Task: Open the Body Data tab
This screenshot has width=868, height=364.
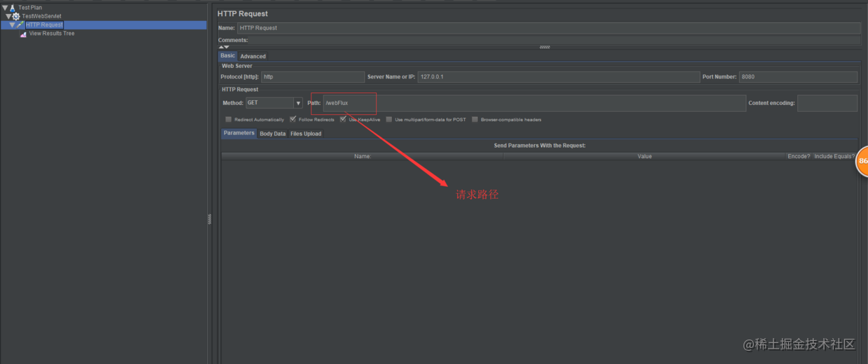Action: [272, 134]
